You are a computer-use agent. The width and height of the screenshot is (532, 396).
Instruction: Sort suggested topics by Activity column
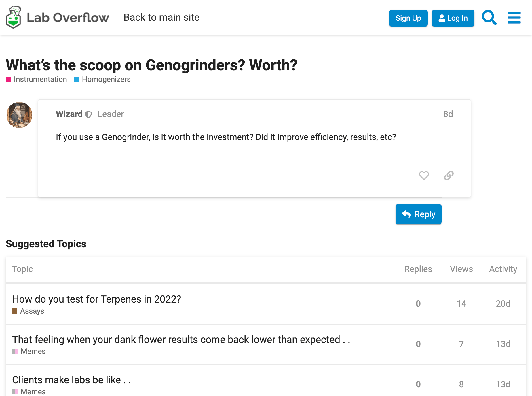503,269
